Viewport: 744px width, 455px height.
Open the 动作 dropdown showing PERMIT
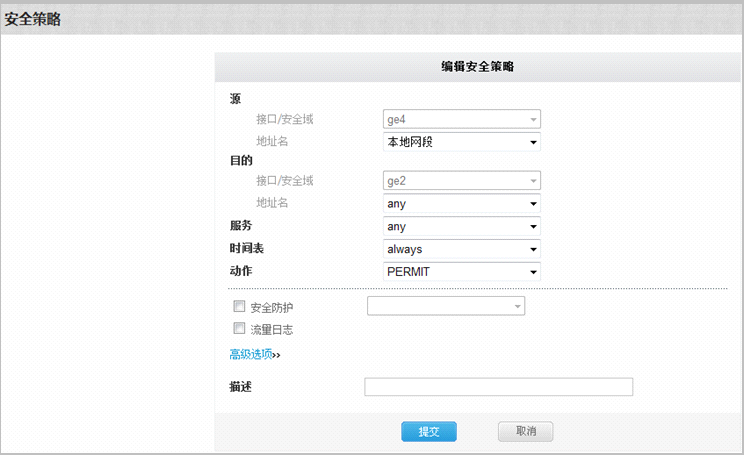(461, 271)
